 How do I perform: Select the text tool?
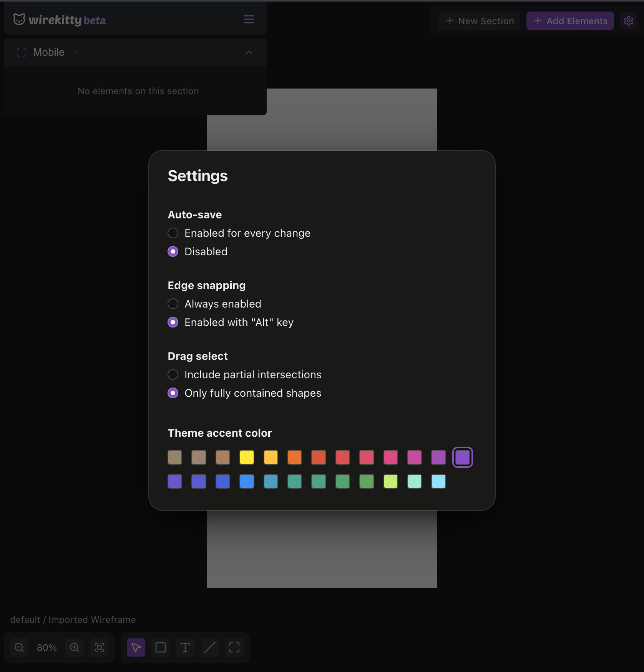click(x=185, y=647)
